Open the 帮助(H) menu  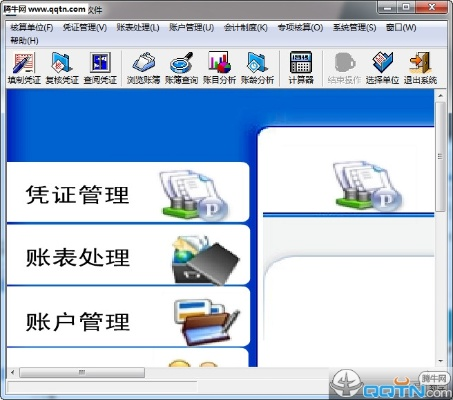click(24, 41)
